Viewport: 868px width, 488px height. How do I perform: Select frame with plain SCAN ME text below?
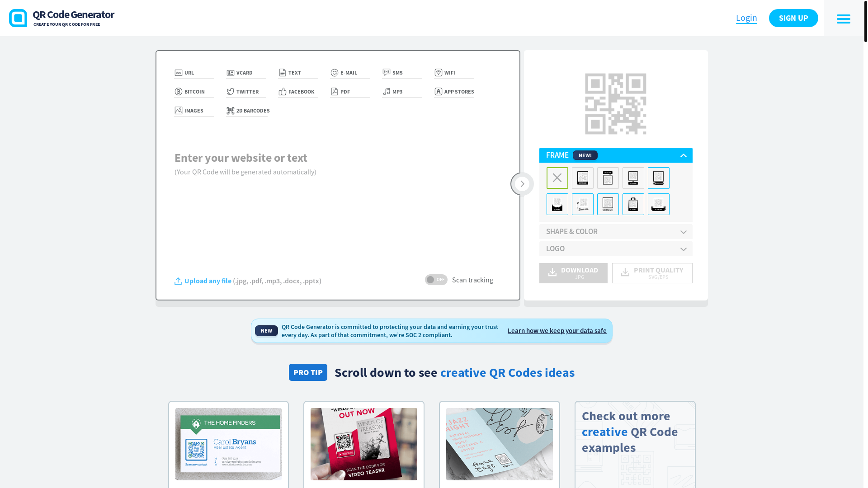[x=608, y=204]
